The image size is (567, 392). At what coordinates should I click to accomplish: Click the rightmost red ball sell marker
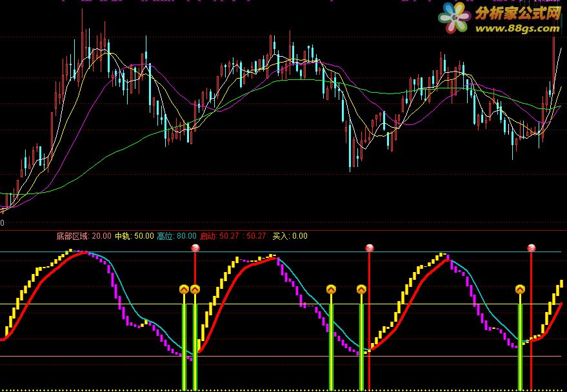532,248
